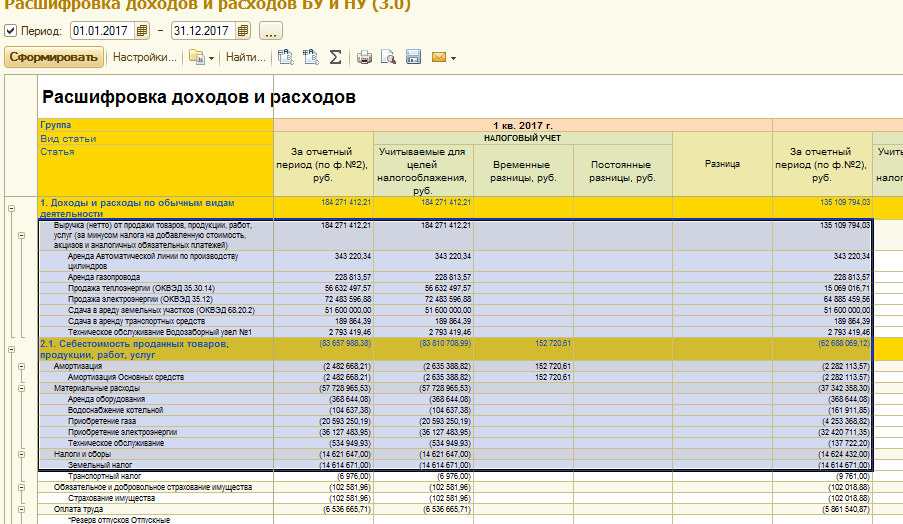Click the report title Расшифровка доходов и расходов
Screen dimensions: 903x524
point(199,97)
